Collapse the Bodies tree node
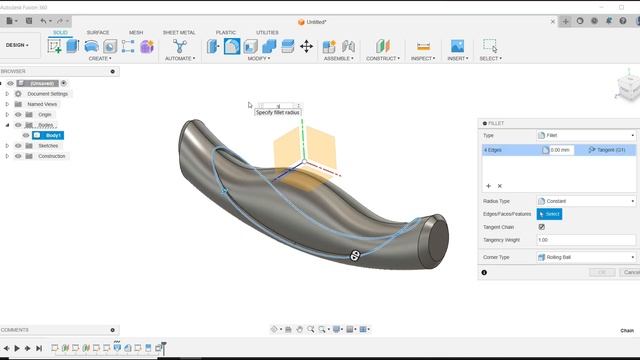Image resolution: width=640 pixels, height=360 pixels. [x=7, y=125]
